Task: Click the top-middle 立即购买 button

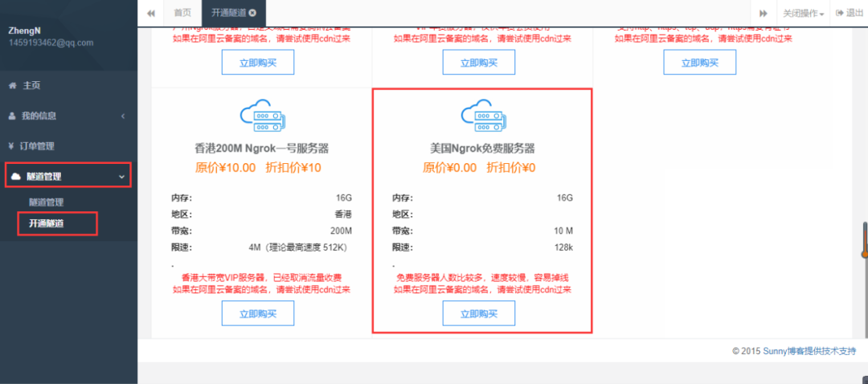Action: 479,62
